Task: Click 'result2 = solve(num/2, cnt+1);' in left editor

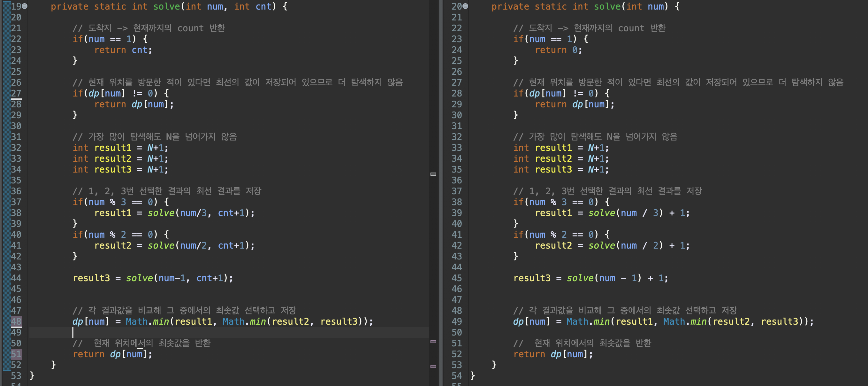Action: pyautogui.click(x=174, y=245)
